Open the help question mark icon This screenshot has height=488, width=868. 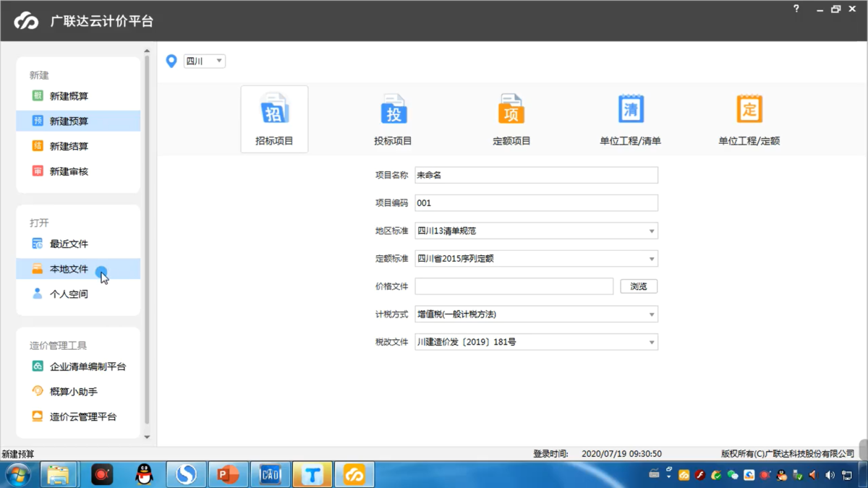click(796, 9)
